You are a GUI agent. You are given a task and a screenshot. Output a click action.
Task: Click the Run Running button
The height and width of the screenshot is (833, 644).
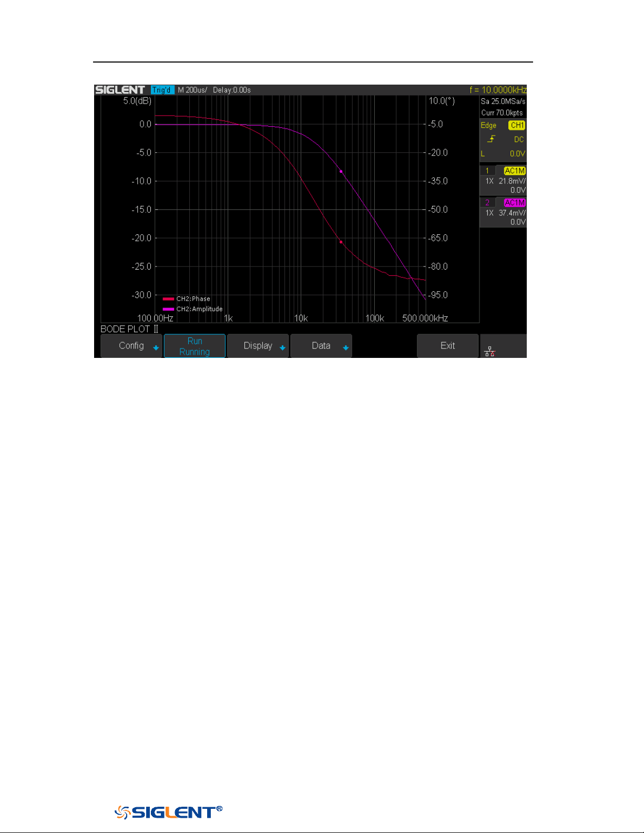pyautogui.click(x=195, y=346)
